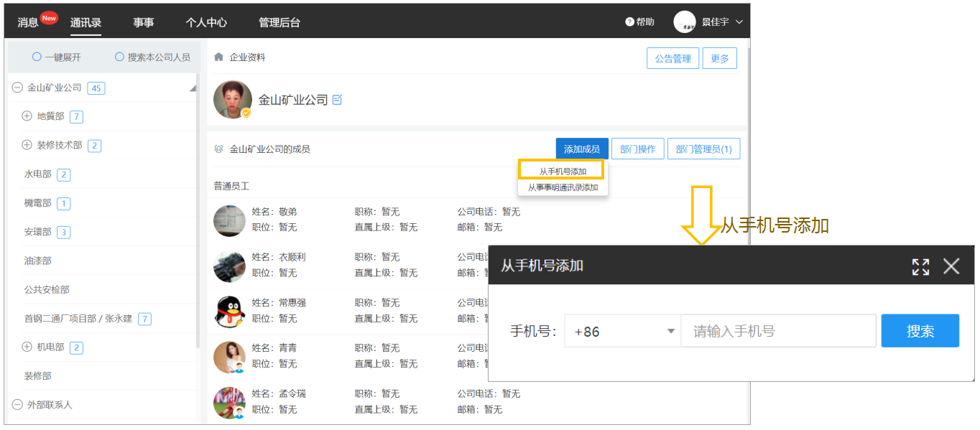
Task: Open the user avatar for 晨佳宇
Action: [685, 22]
